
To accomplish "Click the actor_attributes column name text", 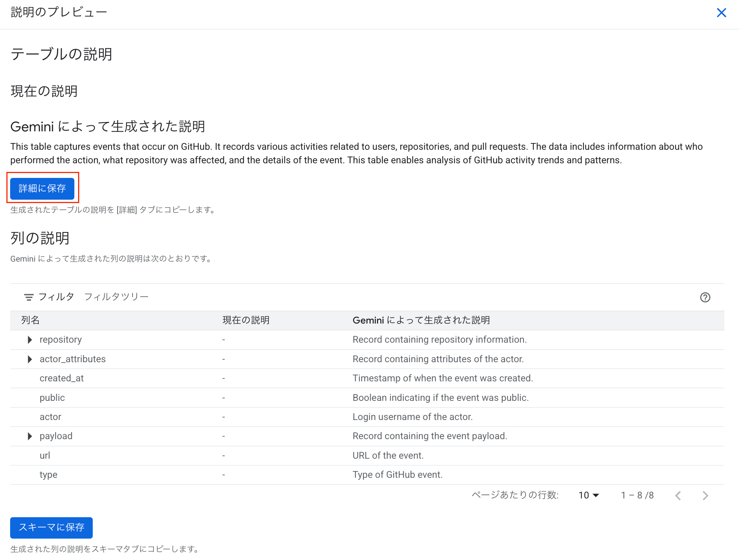I will (x=72, y=359).
